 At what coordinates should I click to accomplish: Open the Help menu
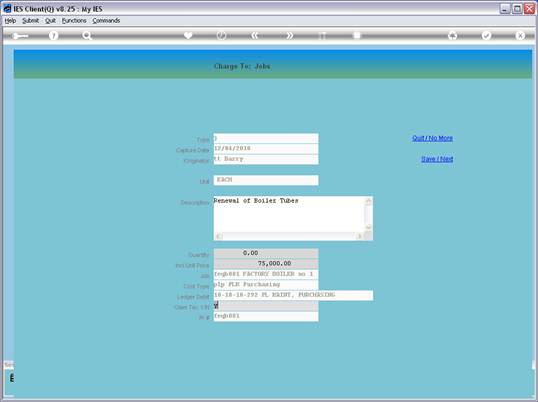tap(10, 21)
